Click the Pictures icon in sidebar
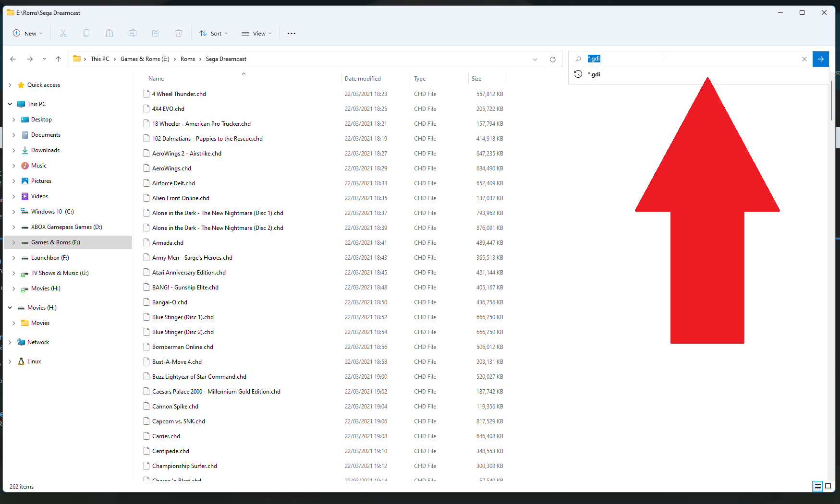 25,181
